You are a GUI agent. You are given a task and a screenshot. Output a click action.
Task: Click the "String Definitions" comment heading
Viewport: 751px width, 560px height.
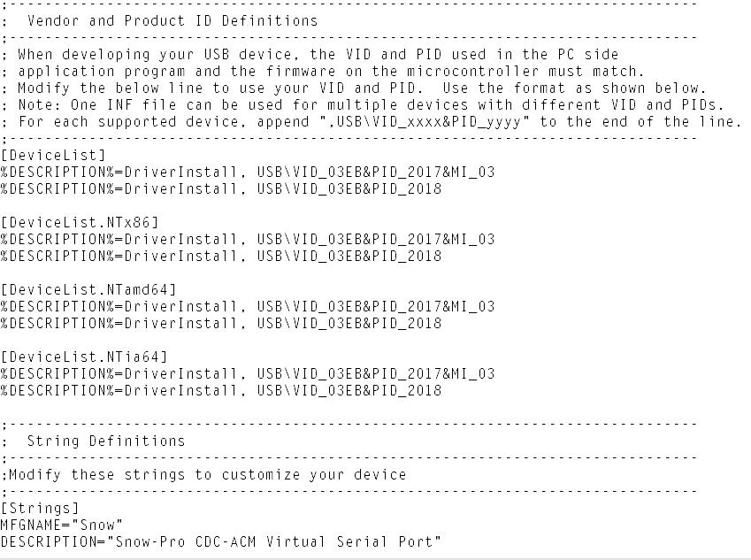click(x=106, y=441)
